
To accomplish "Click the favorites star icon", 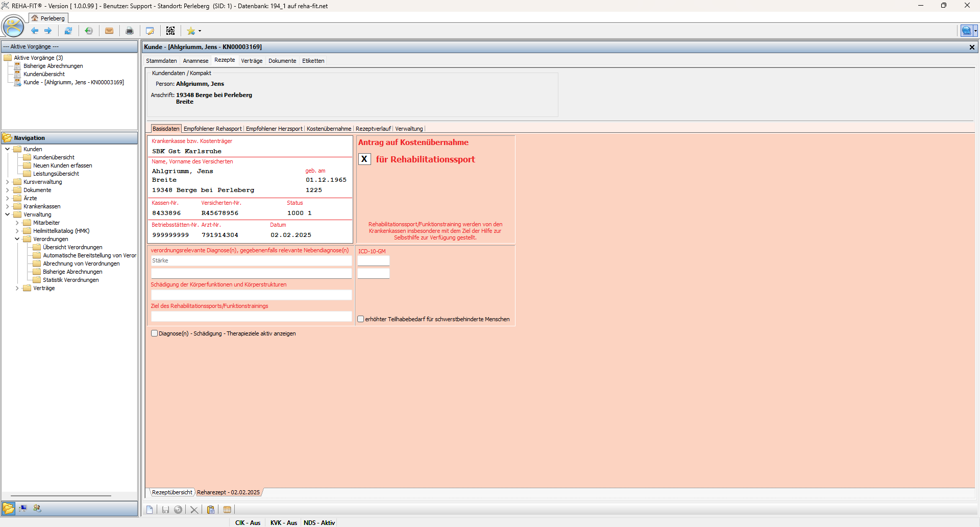I will click(x=191, y=31).
